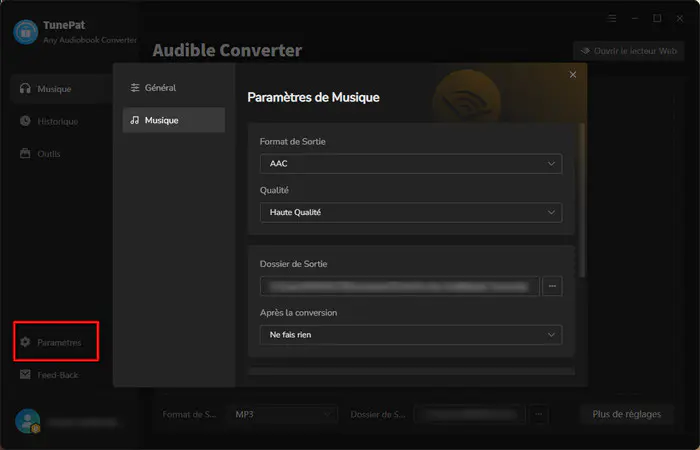This screenshot has height=450, width=700.
Task: Open the bottom bar MP3 format dropdown
Action: tap(283, 414)
